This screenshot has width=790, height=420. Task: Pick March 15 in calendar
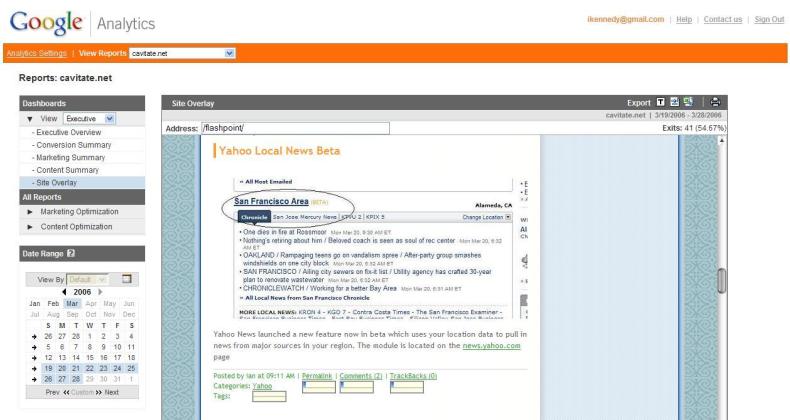click(90, 358)
